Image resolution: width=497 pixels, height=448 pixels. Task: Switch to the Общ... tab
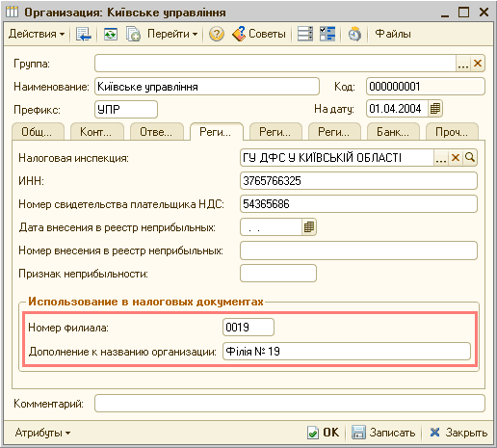pyautogui.click(x=38, y=132)
